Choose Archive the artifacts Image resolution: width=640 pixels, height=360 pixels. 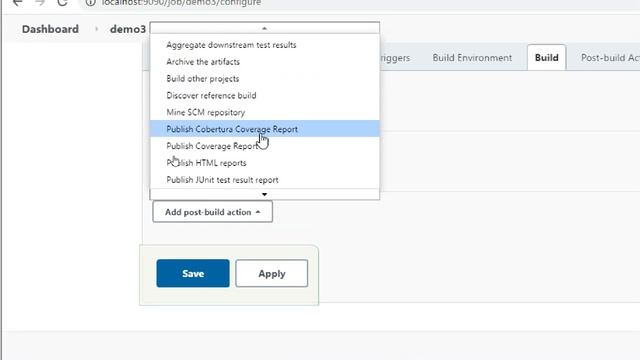(x=264, y=62)
